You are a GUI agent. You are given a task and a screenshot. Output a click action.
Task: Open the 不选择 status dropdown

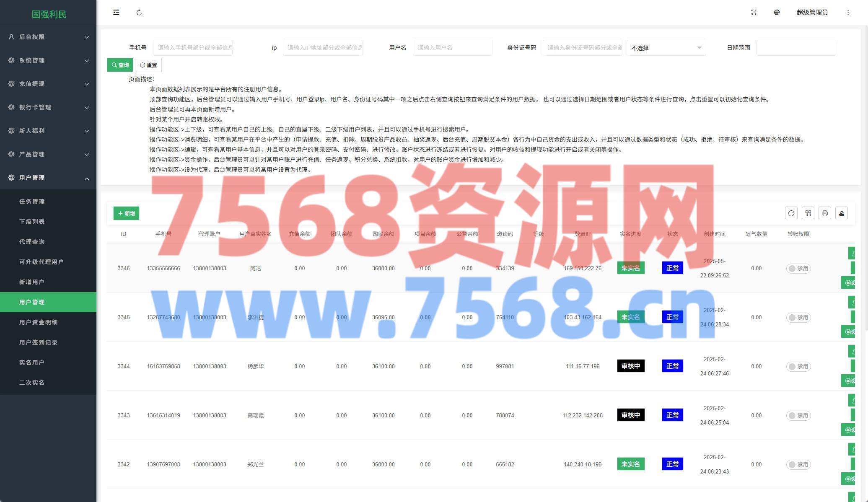[x=666, y=48]
